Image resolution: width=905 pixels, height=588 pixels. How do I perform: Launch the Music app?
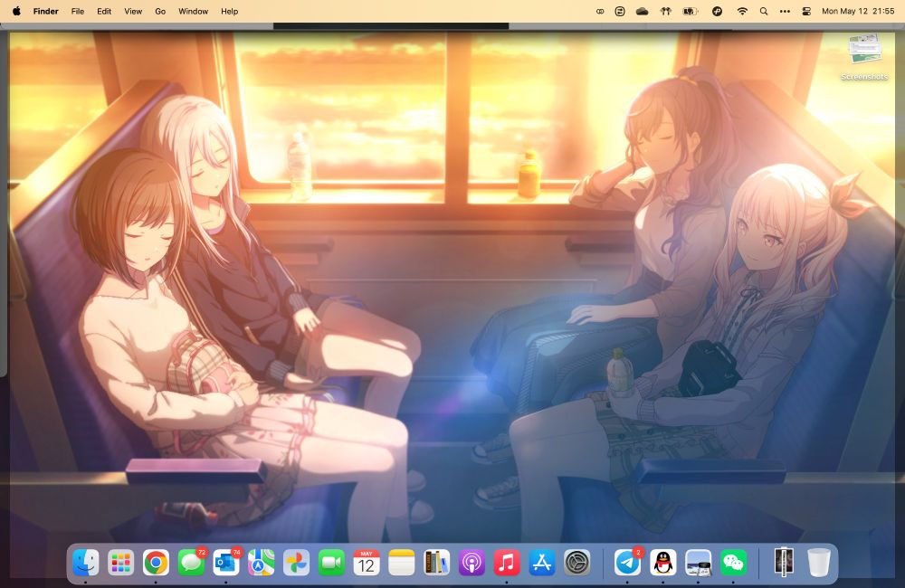(507, 562)
